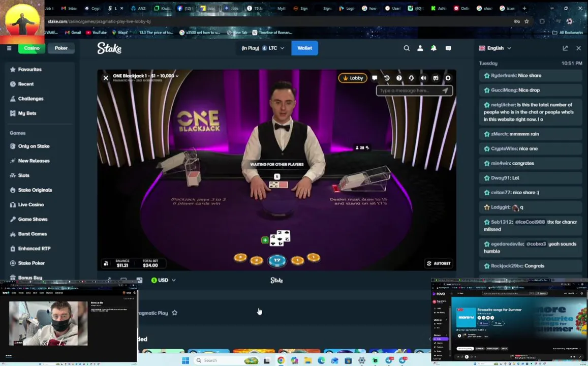Click the green plus side-bet button
This screenshot has height=366, width=588.
(265, 240)
